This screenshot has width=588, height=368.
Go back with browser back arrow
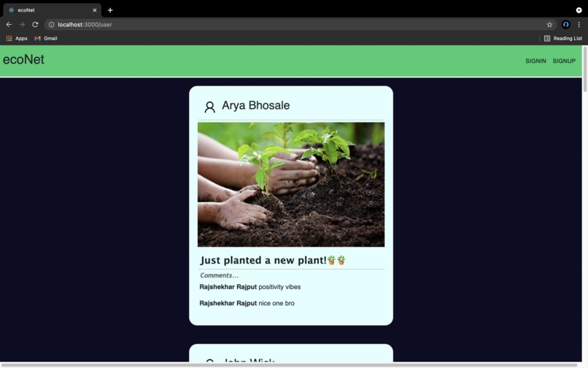(x=9, y=24)
